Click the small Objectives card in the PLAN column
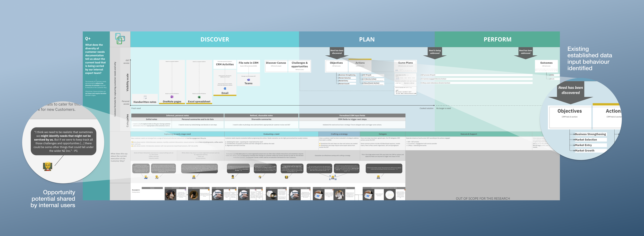 click(x=336, y=66)
